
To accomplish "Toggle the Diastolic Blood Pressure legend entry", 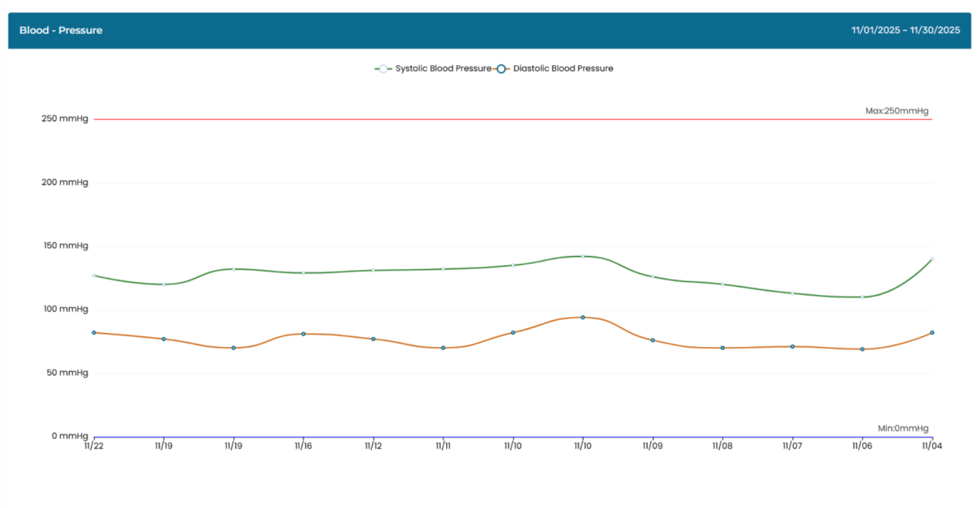I will point(563,68).
